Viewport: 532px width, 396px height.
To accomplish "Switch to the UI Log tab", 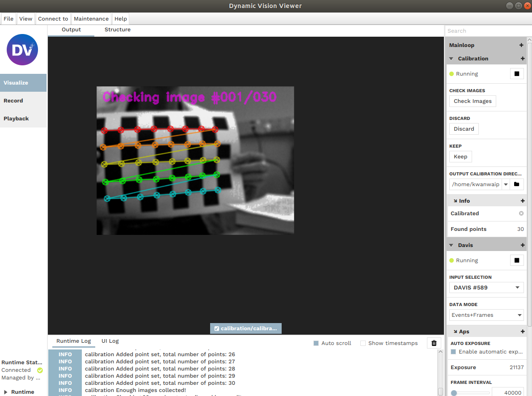I will pos(110,341).
